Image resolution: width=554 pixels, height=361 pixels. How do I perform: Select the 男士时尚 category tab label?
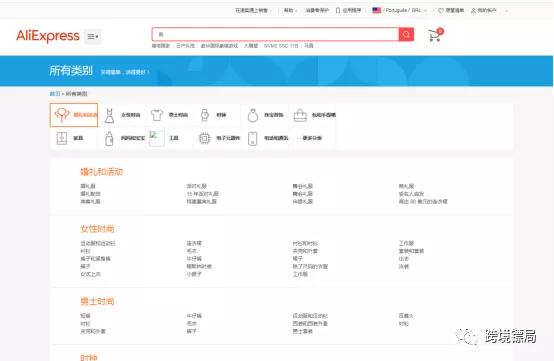tap(178, 115)
